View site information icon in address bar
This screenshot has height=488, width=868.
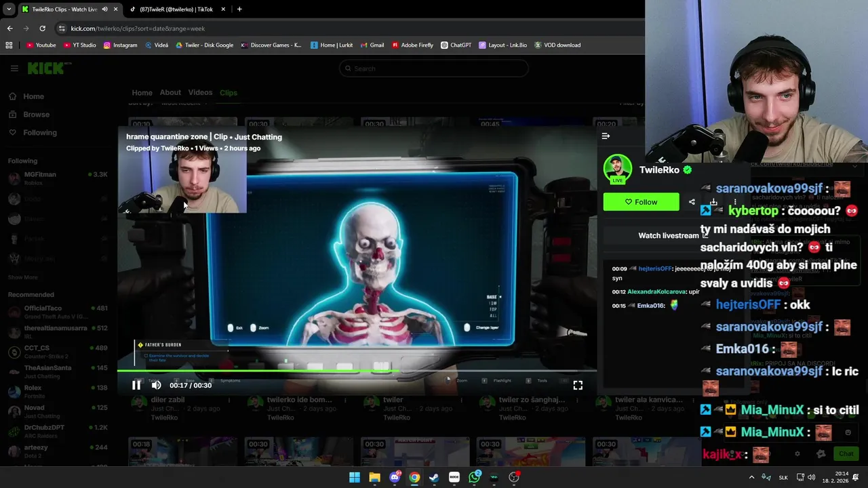(62, 28)
